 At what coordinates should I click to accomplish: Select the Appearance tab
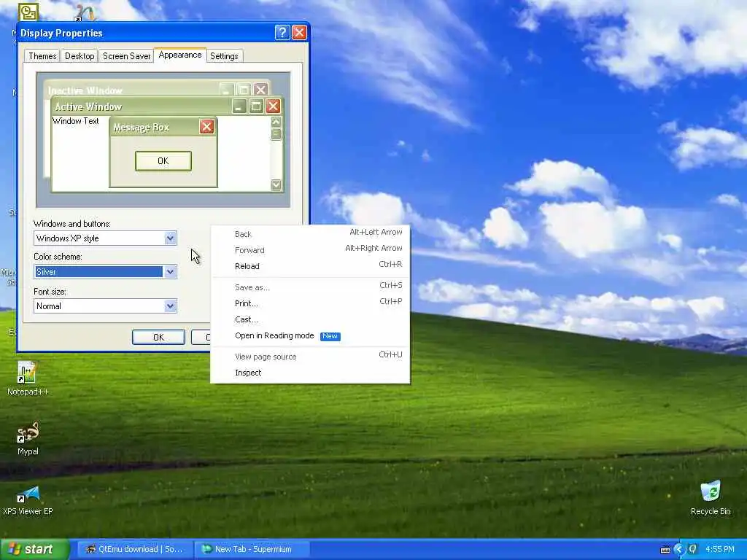(180, 55)
